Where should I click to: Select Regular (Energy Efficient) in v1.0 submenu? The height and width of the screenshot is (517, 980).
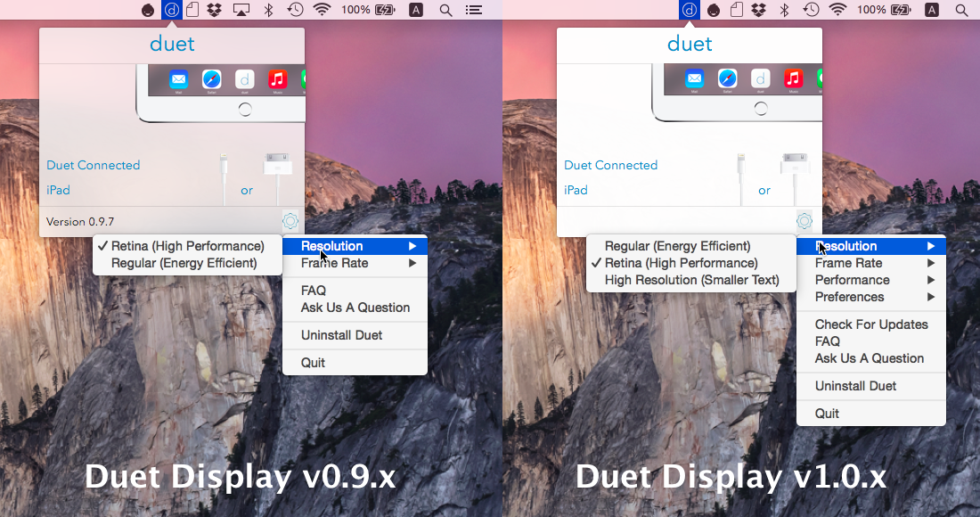point(690,246)
